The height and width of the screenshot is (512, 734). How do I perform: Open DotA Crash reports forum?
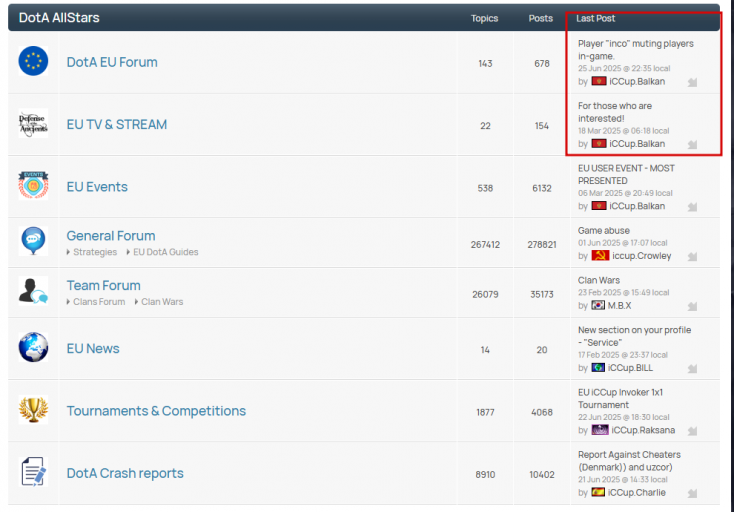(x=125, y=473)
